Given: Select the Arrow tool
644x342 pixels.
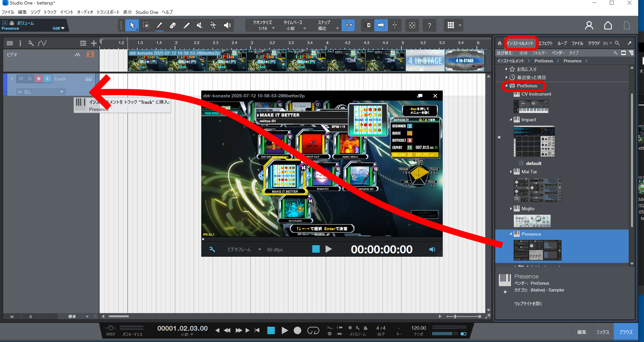Looking at the screenshot, I should pos(132,25).
